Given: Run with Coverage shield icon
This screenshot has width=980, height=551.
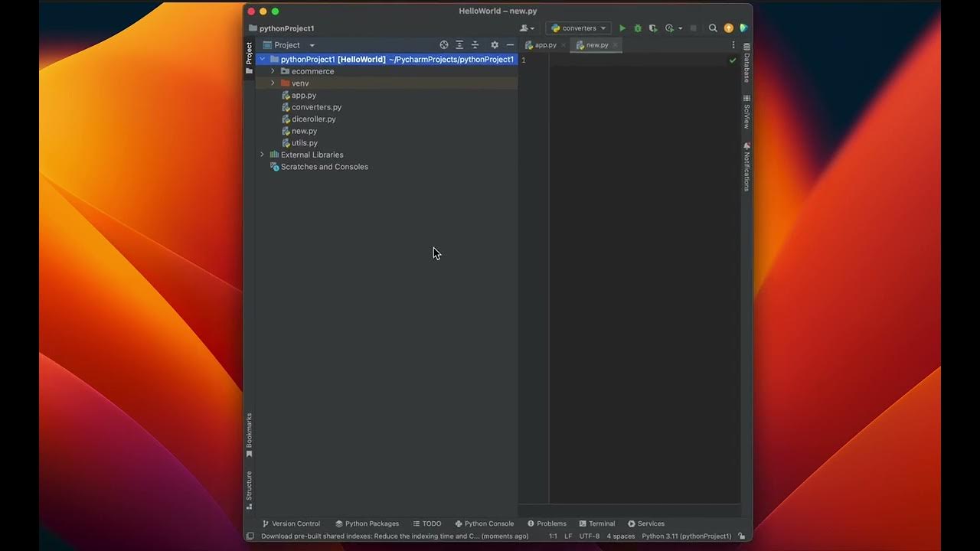Looking at the screenshot, I should 652,28.
